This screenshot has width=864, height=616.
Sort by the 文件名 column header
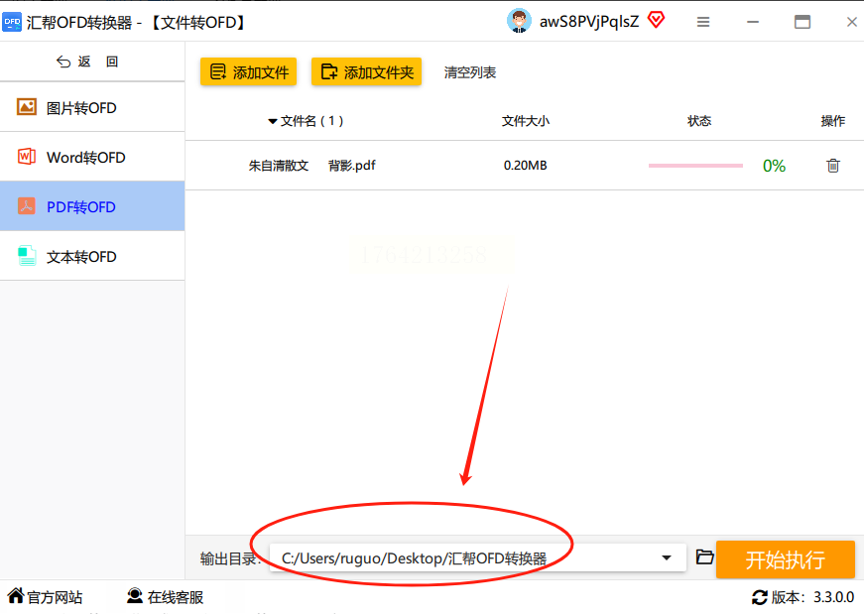click(306, 121)
